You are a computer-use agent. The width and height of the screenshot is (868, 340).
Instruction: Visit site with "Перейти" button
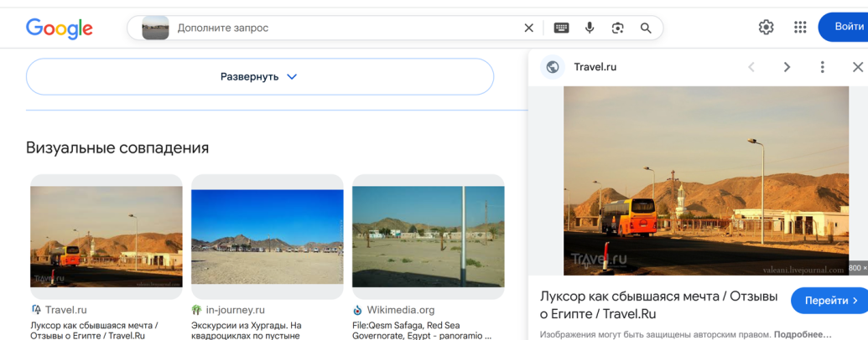[x=829, y=301]
